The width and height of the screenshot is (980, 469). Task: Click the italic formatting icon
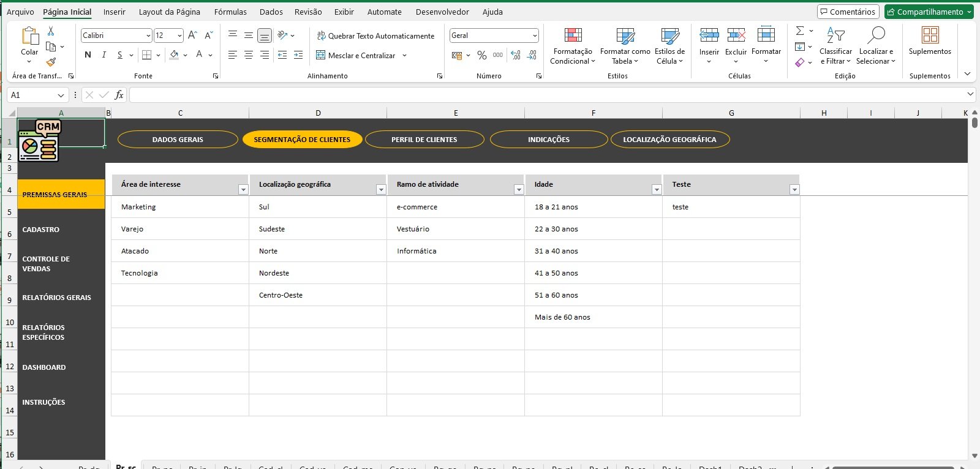(x=104, y=55)
